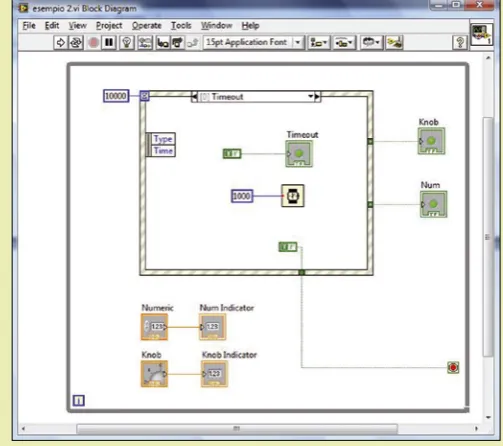Open the Window menu
This screenshot has height=446, width=503.
[216, 26]
